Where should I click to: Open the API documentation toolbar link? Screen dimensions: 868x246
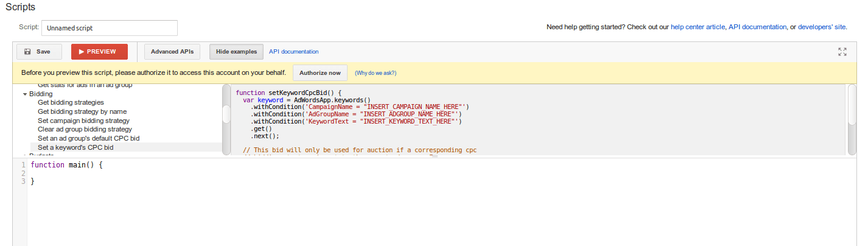tap(293, 52)
